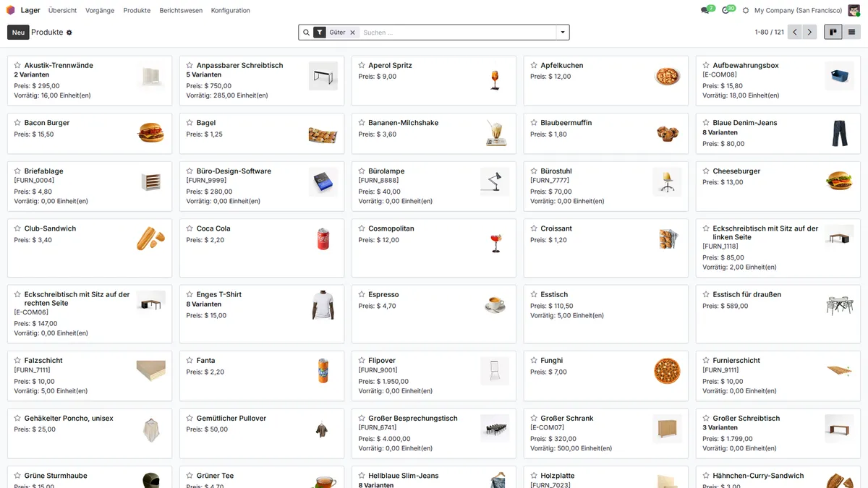This screenshot has width=868, height=488.
Task: Click the "Preis: $ 4.000,00" text
Action: click(384, 439)
